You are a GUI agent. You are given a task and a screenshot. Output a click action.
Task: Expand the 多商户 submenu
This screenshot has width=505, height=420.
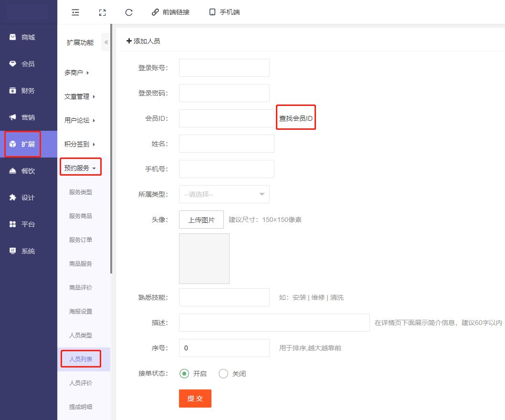click(x=77, y=73)
